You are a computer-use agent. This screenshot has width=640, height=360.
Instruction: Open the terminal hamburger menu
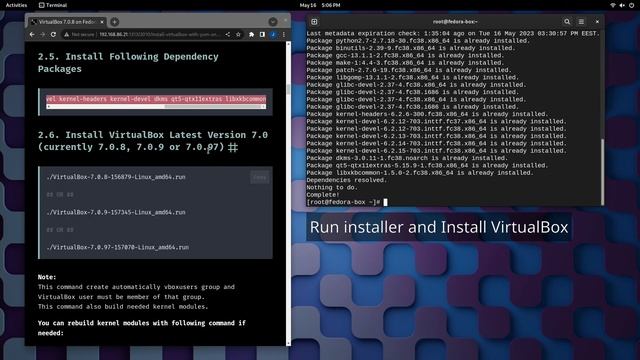(x=581, y=22)
